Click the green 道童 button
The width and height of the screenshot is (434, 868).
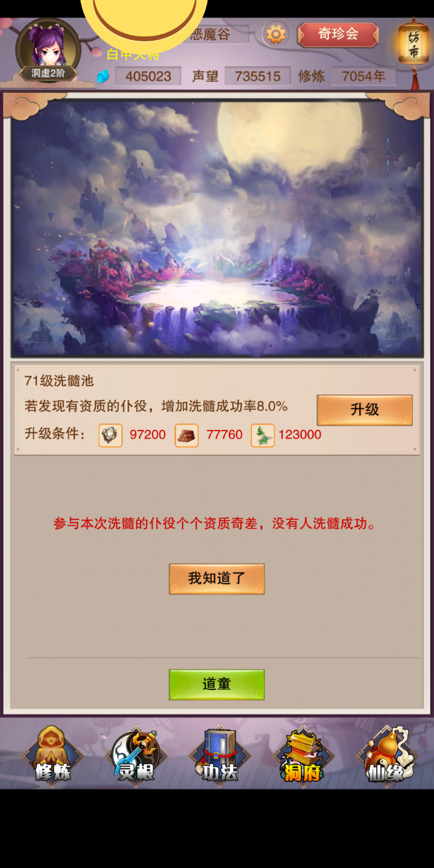tap(216, 684)
